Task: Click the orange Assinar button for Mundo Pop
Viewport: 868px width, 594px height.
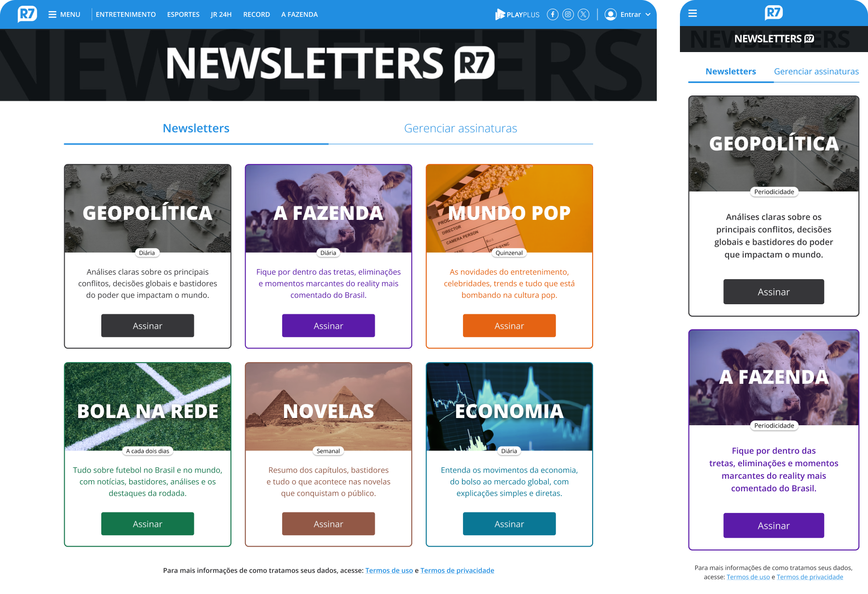Action: 509,325
